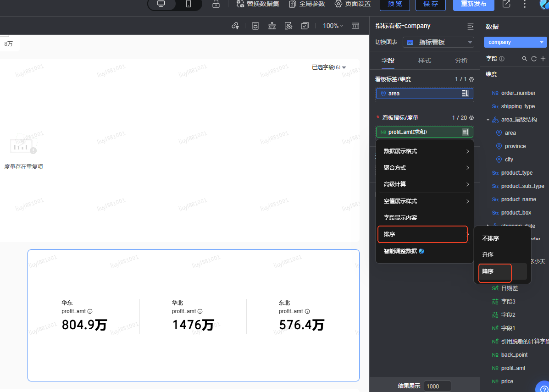The height and width of the screenshot is (392, 549).
Task: Open the 聚合方式 submenu
Action: (x=424, y=168)
